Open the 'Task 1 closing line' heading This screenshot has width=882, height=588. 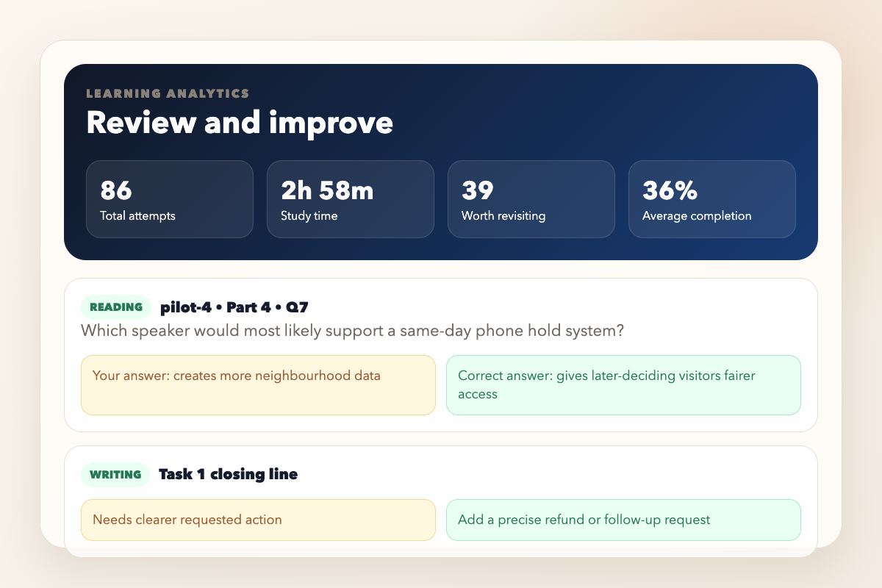229,474
